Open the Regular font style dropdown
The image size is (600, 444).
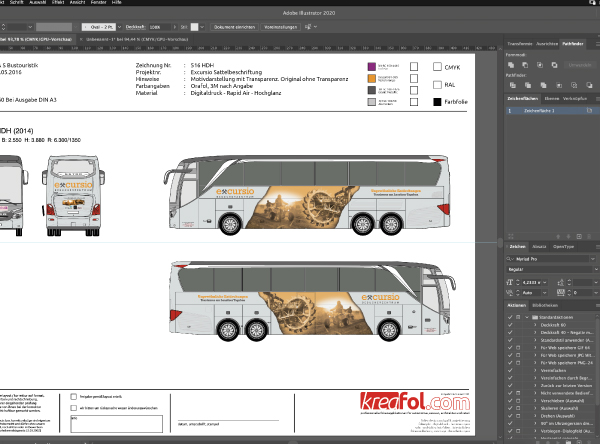(x=594, y=269)
